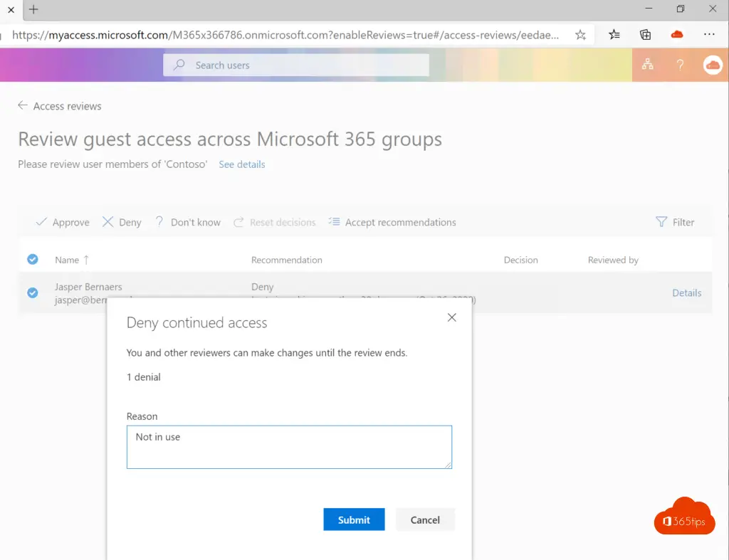Bookmark this page with the star icon

coord(580,35)
